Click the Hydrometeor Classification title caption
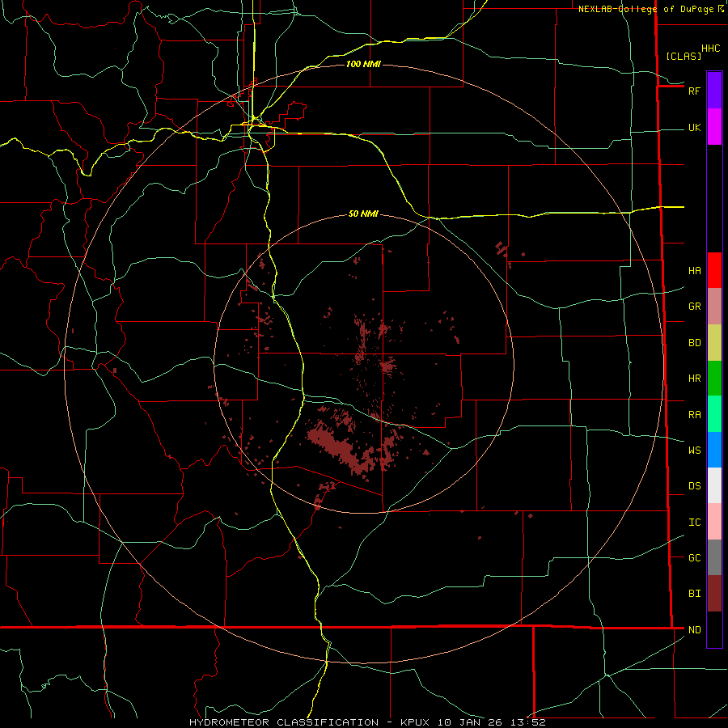Image resolution: width=728 pixels, height=728 pixels. [367, 722]
